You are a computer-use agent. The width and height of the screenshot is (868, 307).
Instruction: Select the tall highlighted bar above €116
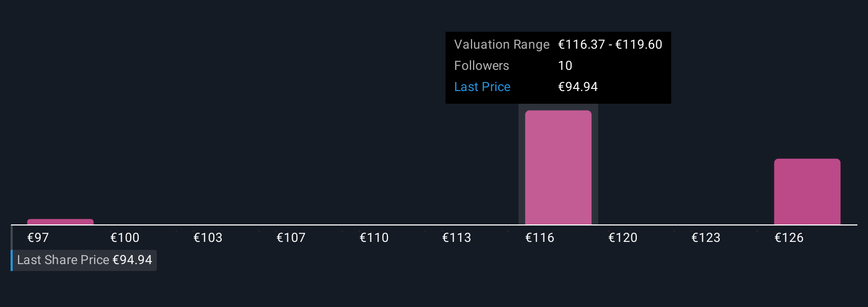tap(558, 167)
